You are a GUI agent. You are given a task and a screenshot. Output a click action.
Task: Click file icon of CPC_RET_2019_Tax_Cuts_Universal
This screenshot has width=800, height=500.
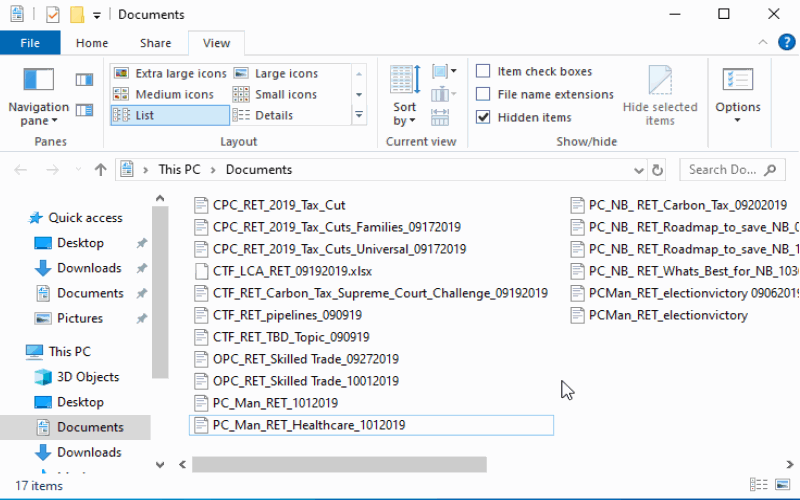click(201, 249)
